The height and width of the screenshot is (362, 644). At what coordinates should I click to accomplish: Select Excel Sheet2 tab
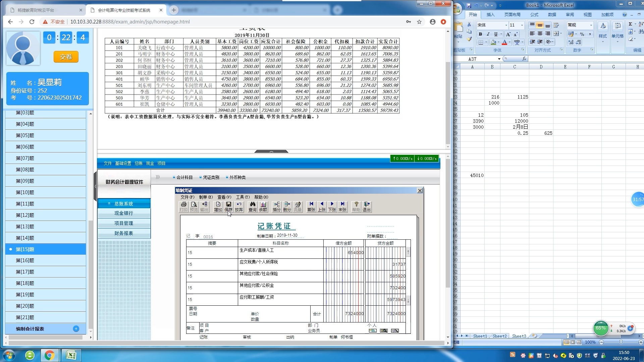pyautogui.click(x=499, y=336)
